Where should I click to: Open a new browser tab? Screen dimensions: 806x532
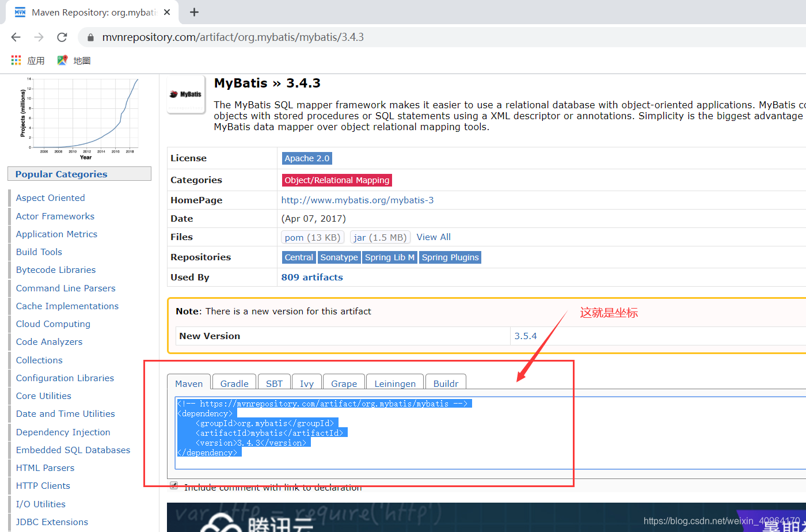[x=194, y=12]
